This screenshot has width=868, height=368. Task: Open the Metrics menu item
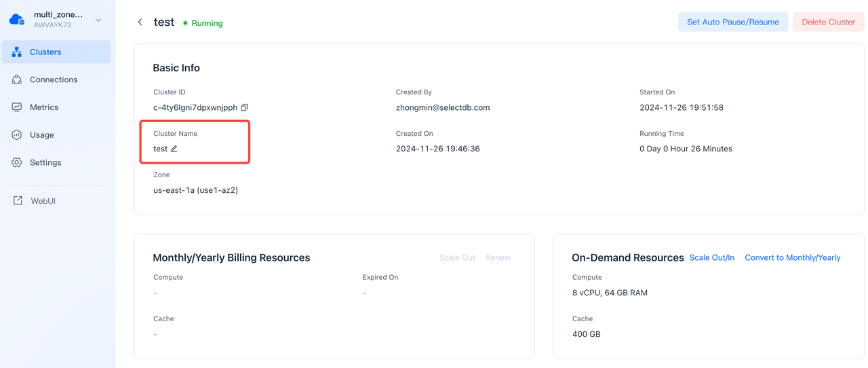pos(44,107)
